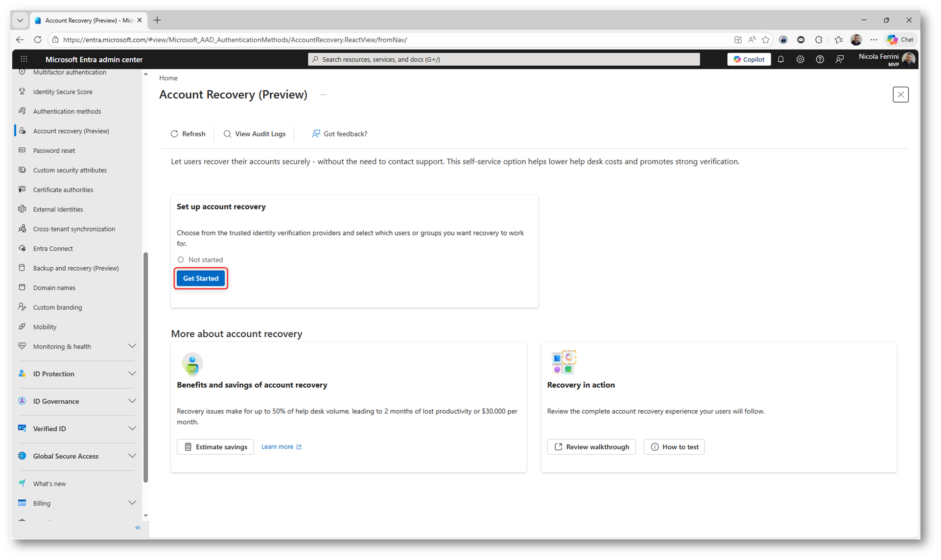The height and width of the screenshot is (560, 941).
Task: Open feedback icon in top bar
Action: click(839, 59)
